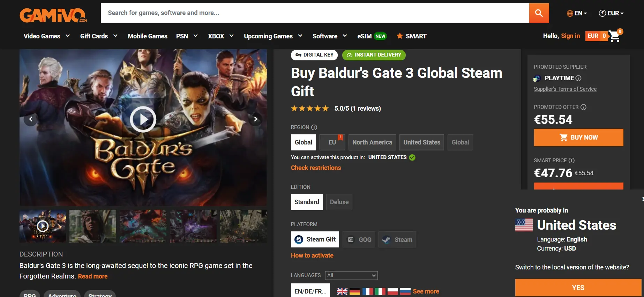Select the EU region option
The image size is (644, 297).
click(x=332, y=142)
